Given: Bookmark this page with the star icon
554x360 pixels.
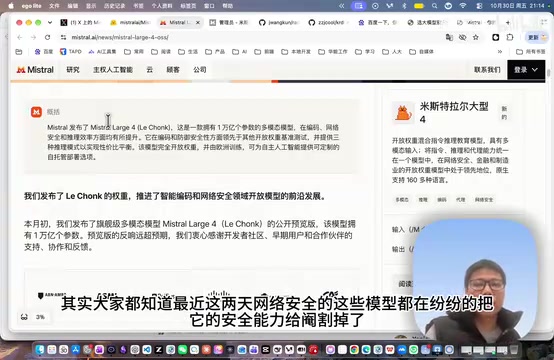Looking at the screenshot, I should [476, 37].
